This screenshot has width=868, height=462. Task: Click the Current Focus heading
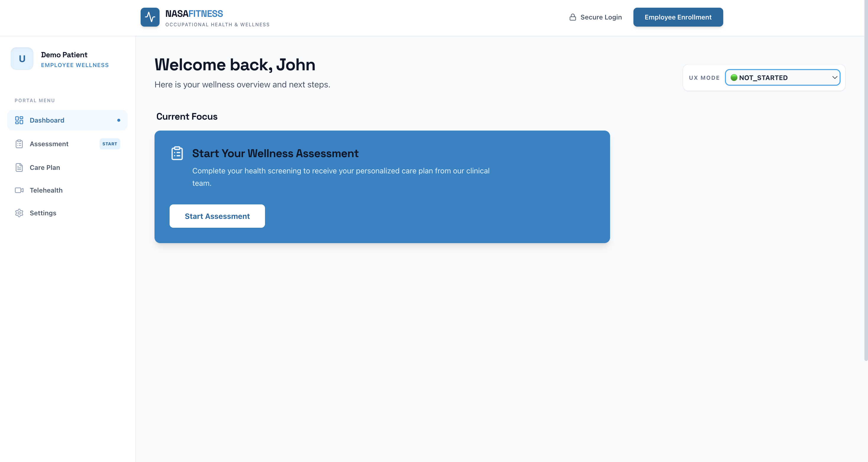click(187, 117)
